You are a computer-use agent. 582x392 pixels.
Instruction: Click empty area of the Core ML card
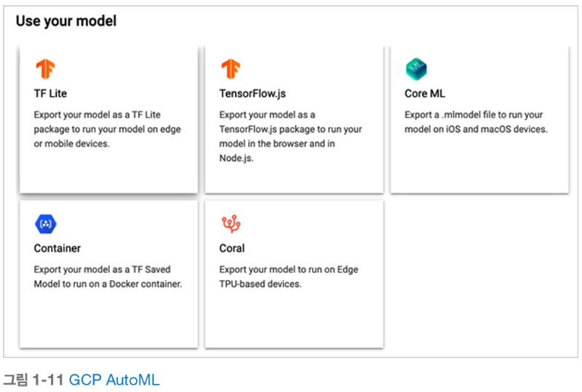tap(479, 164)
